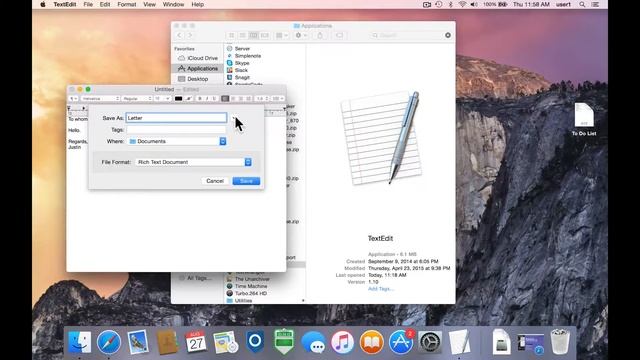Open Finder from the Dock
640x360 pixels.
click(x=80, y=342)
